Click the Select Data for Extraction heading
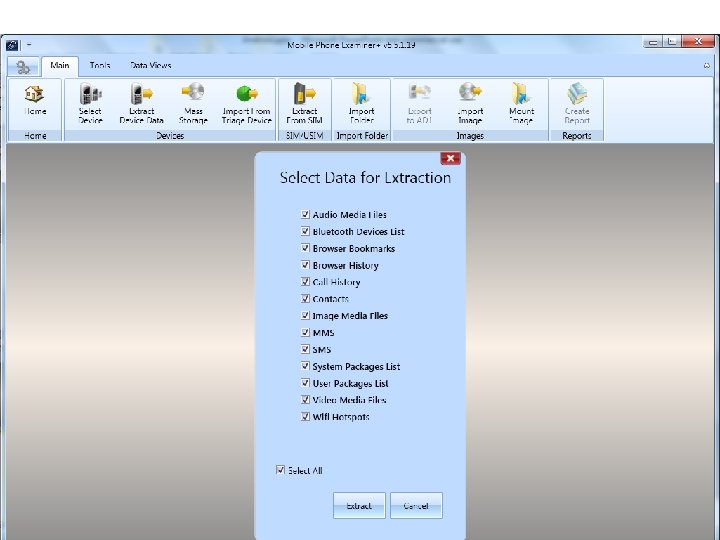This screenshot has width=720, height=540. 365,178
